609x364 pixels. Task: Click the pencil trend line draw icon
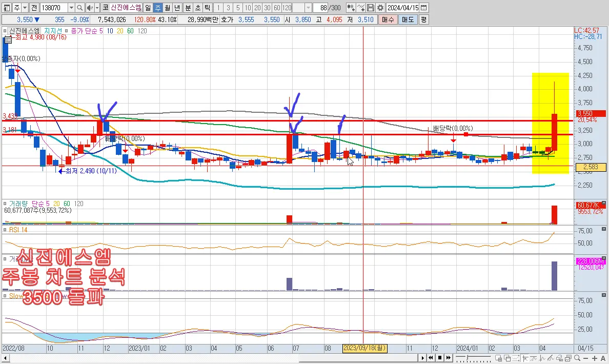551,358
